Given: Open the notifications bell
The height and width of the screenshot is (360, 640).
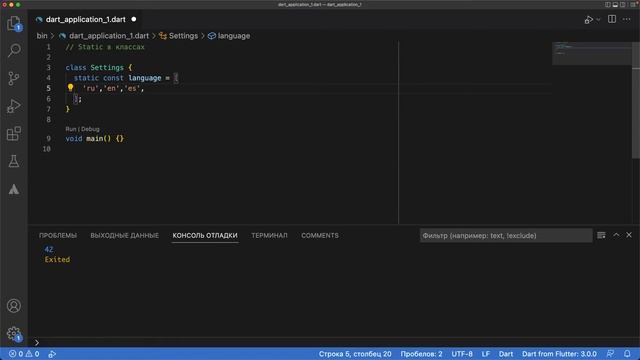Looking at the screenshot, I should point(627,354).
